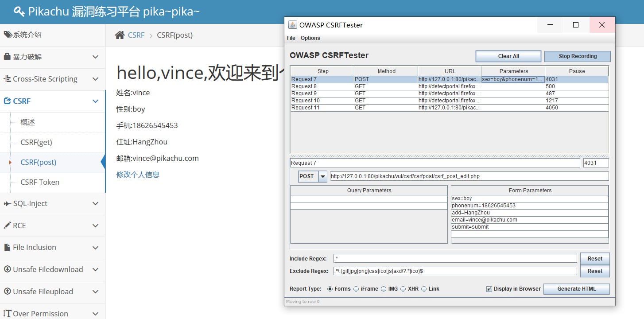
Task: Click the request URL input field
Action: pyautogui.click(x=469, y=176)
